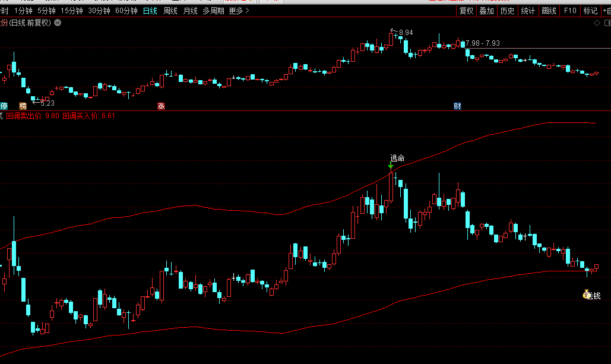Switch to 60分钟 period tab
The height and width of the screenshot is (364, 611).
coord(126,11)
